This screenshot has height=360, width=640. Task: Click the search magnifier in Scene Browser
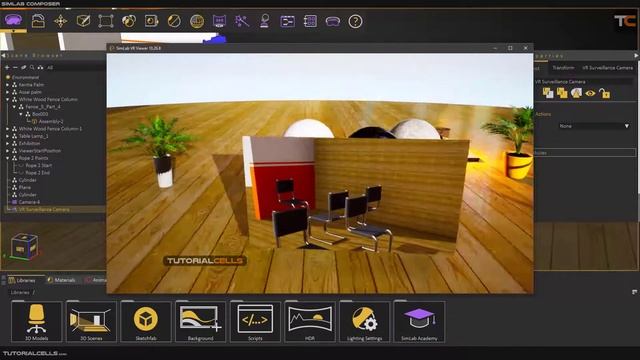click(32, 67)
